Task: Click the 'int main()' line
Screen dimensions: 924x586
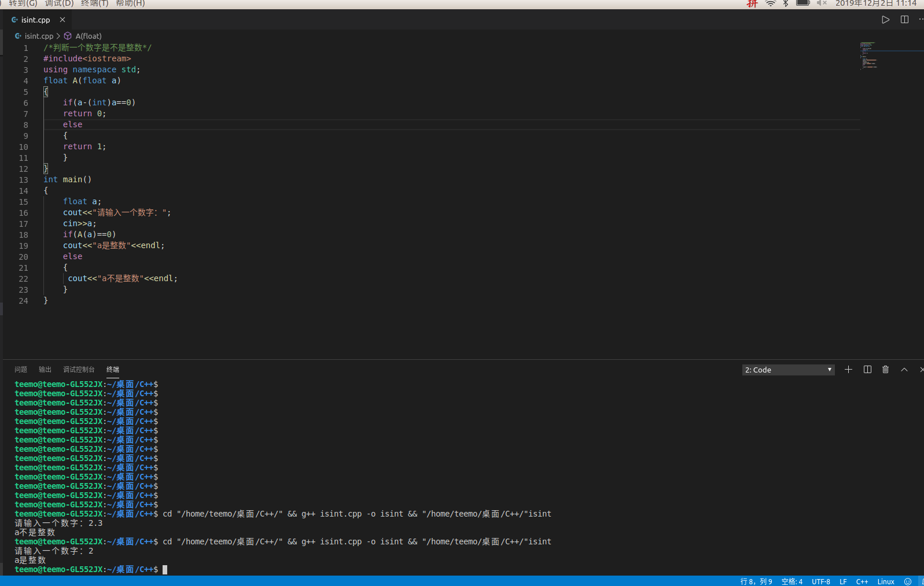Action: coord(68,179)
